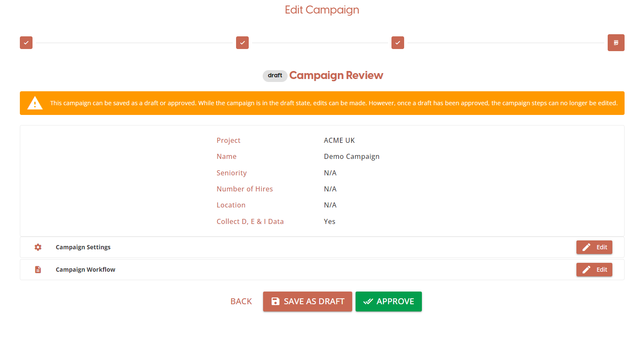Click the draft status badge
The image size is (644, 341).
pyautogui.click(x=275, y=76)
